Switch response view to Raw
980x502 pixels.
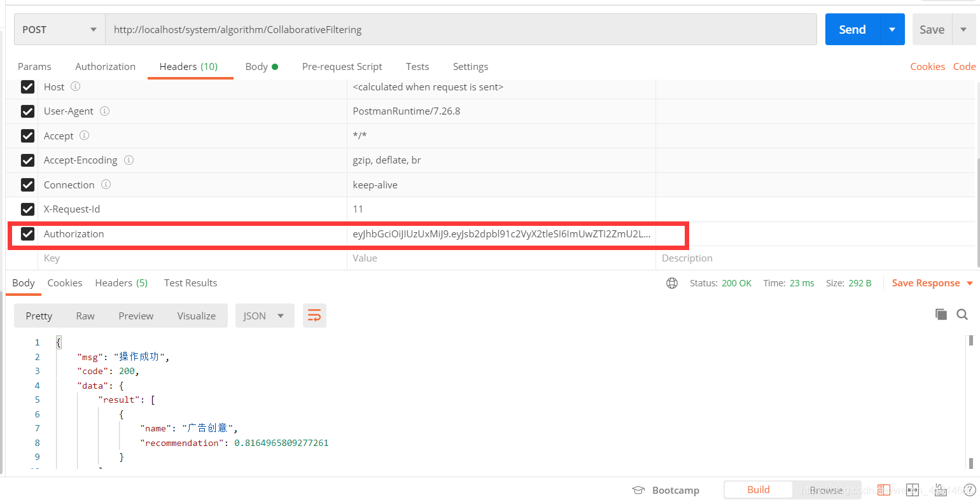pos(85,316)
